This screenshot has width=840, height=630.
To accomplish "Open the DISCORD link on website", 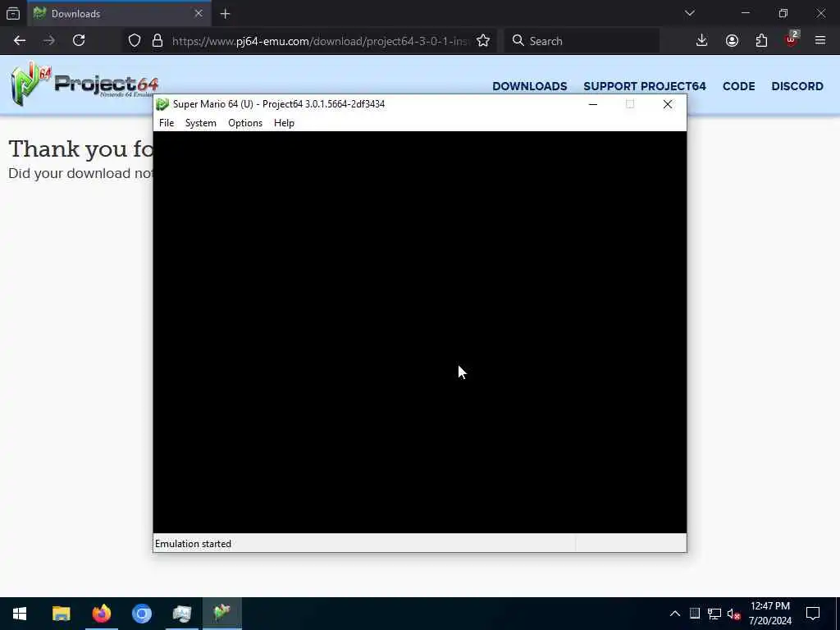I will pos(797,86).
